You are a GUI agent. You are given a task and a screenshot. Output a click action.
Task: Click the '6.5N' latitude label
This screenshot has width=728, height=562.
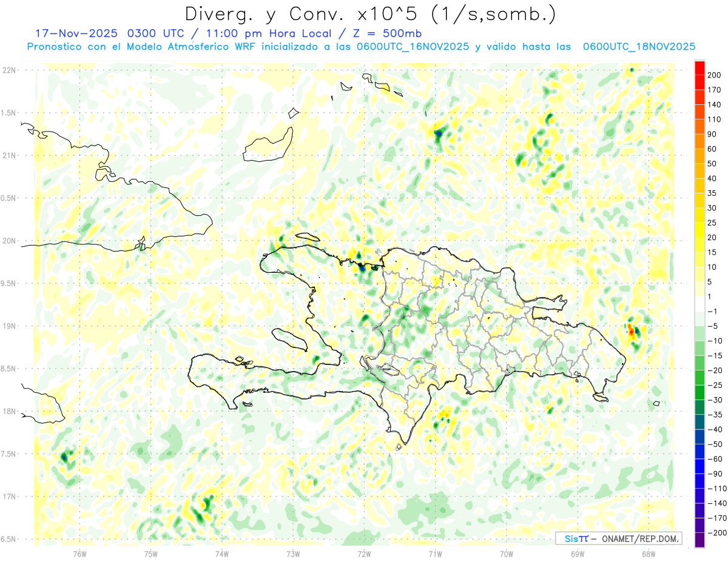(x=9, y=539)
